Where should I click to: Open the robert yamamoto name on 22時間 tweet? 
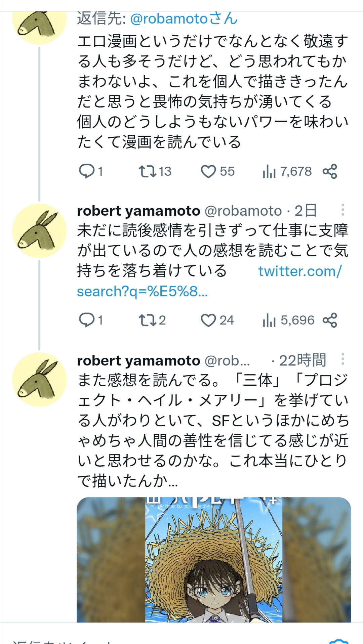click(x=138, y=360)
